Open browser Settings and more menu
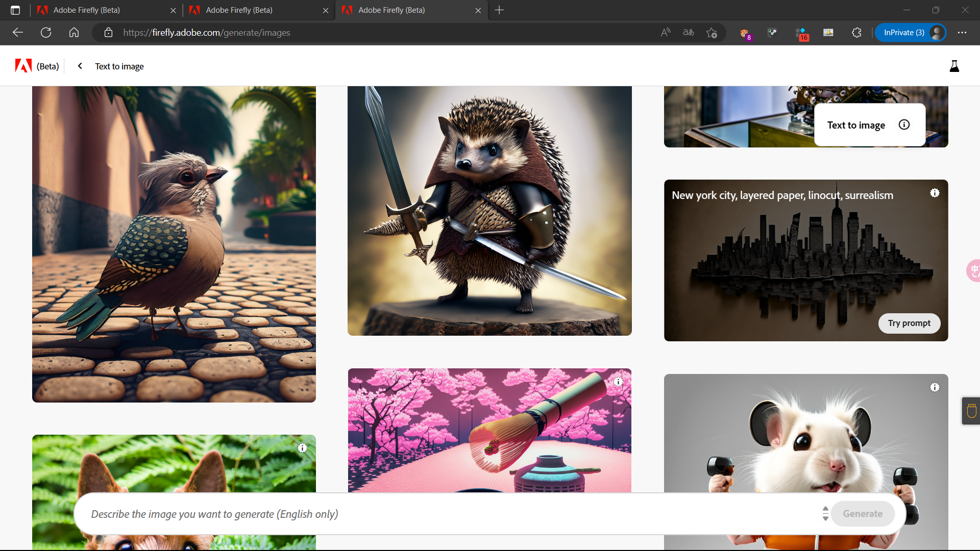Image resolution: width=980 pixels, height=551 pixels. [x=962, y=33]
